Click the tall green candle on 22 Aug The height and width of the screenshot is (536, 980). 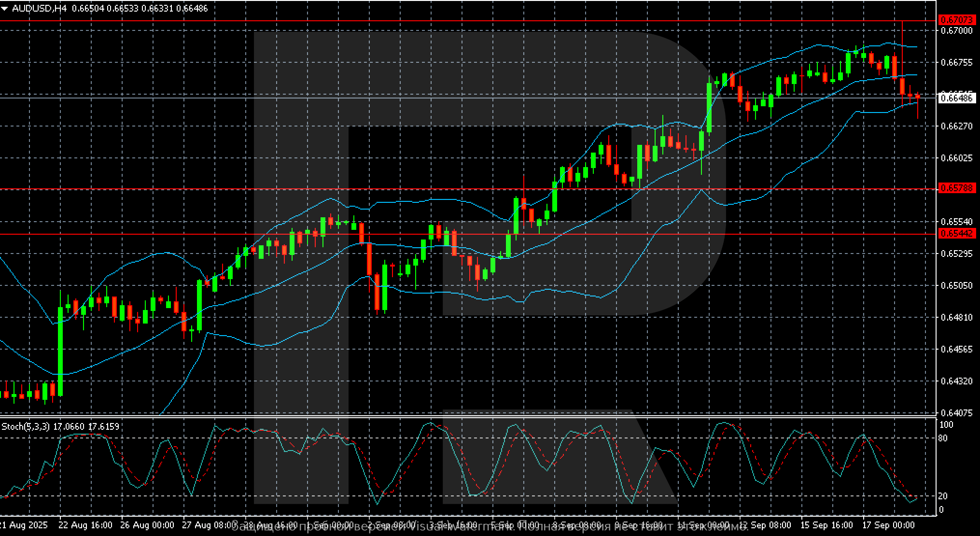(x=60, y=350)
